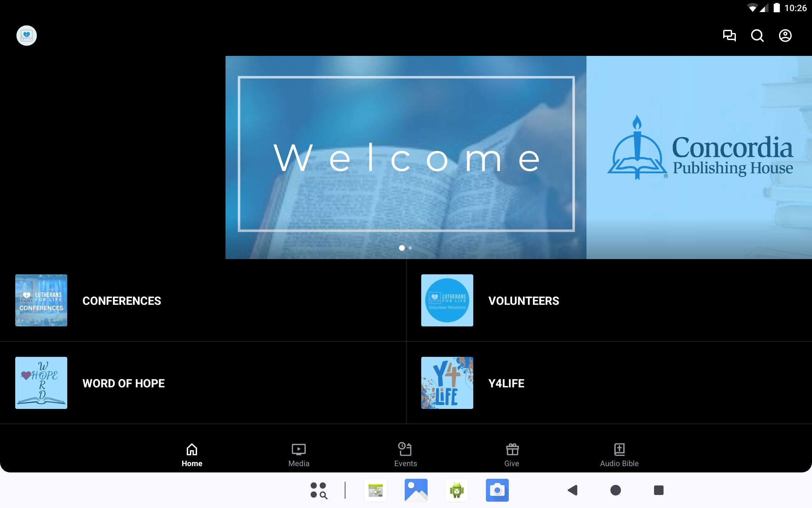Tap the cellular signal status icon

tap(764, 8)
